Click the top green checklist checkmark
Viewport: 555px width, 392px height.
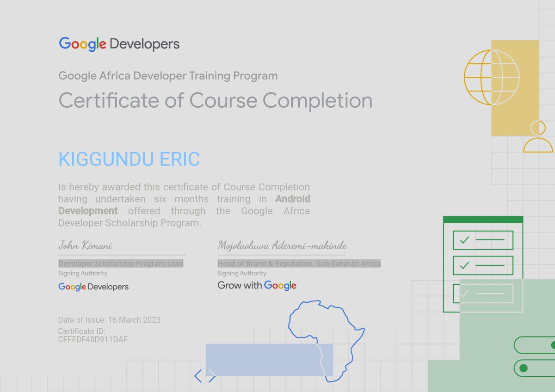(464, 240)
